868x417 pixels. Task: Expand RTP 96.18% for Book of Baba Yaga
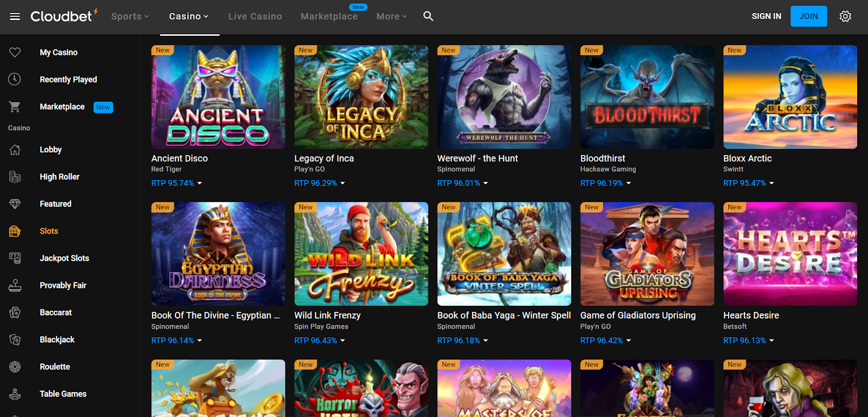(463, 341)
